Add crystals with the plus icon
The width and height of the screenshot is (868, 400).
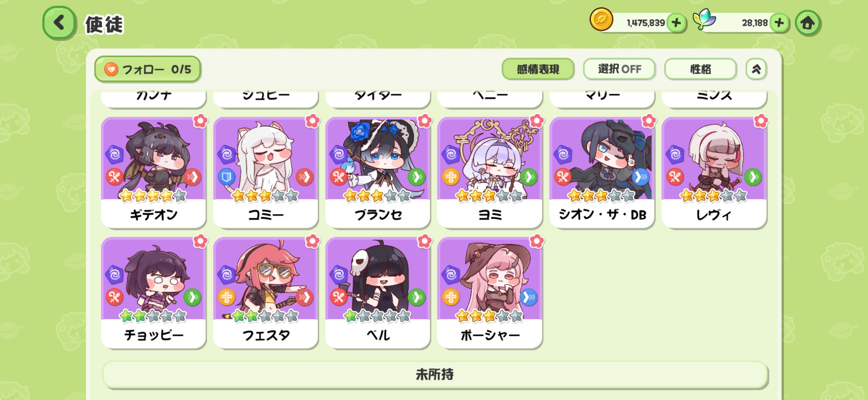(x=779, y=23)
